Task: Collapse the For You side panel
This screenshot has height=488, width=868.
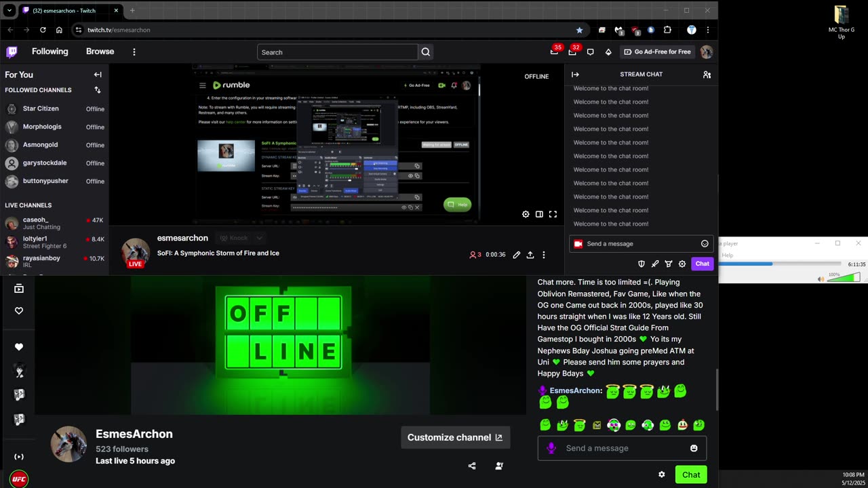Action: coord(98,75)
